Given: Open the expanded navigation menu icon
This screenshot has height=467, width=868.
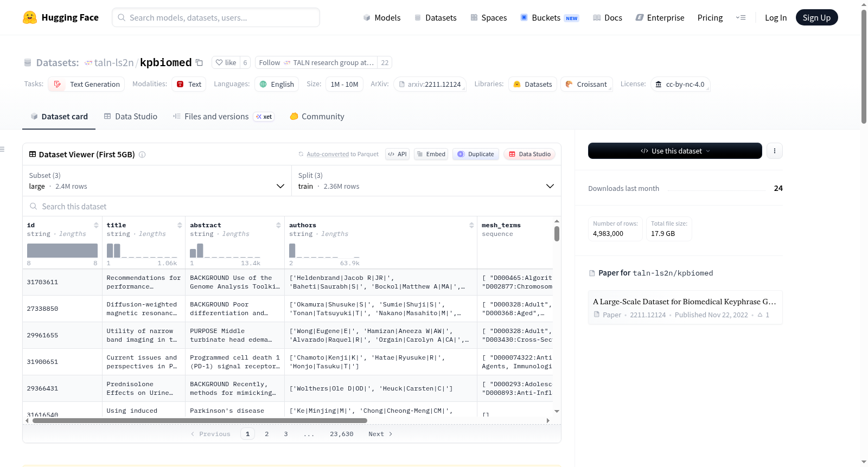Looking at the screenshot, I should (x=741, y=17).
